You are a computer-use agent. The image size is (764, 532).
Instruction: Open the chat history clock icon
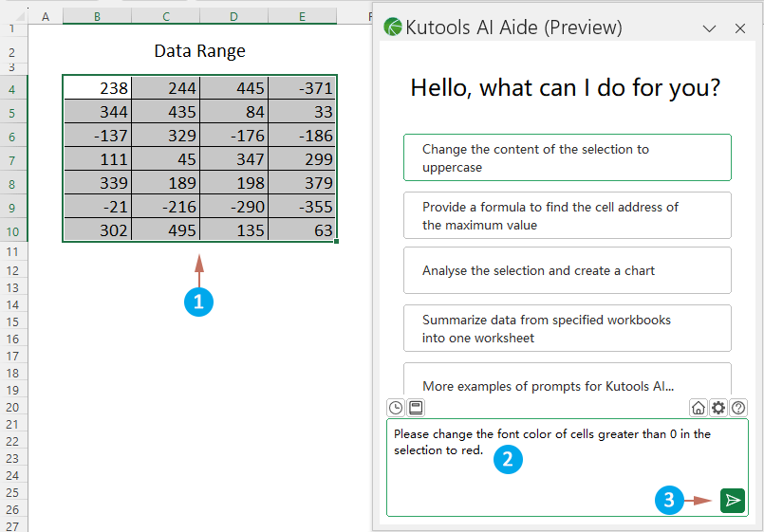click(396, 408)
